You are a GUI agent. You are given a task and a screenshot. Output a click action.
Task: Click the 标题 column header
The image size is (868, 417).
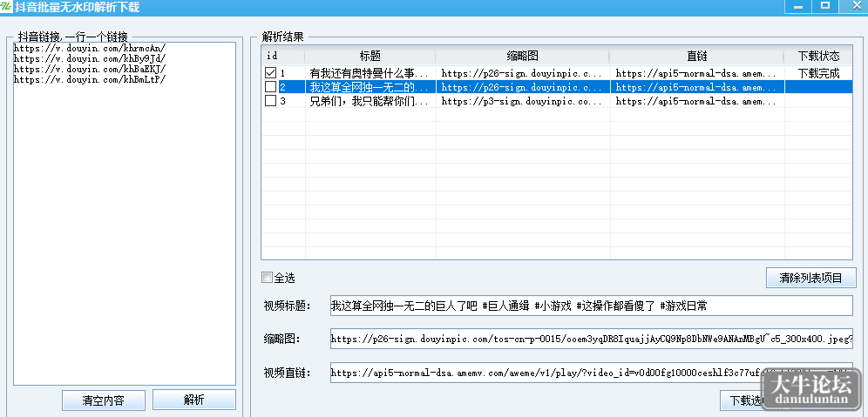[x=370, y=56]
